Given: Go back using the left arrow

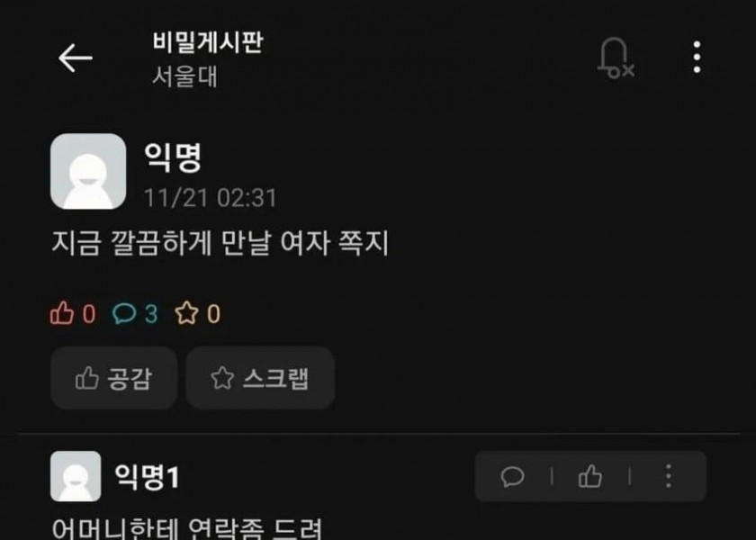Looking at the screenshot, I should (x=76, y=58).
